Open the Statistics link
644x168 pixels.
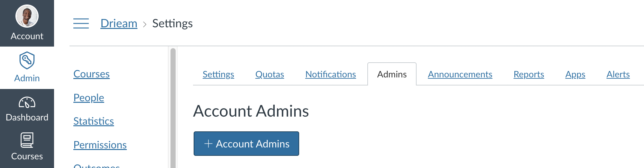coord(94,121)
